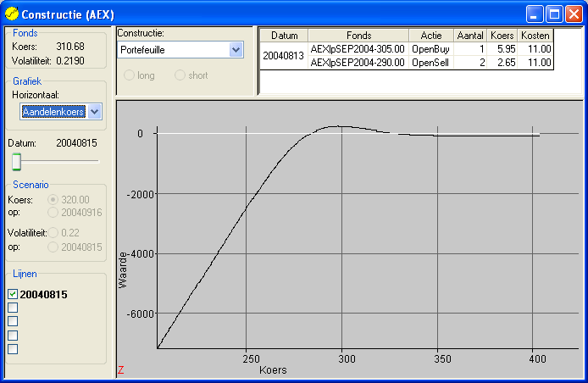Enable the second checkbox under Lijnen

point(13,308)
